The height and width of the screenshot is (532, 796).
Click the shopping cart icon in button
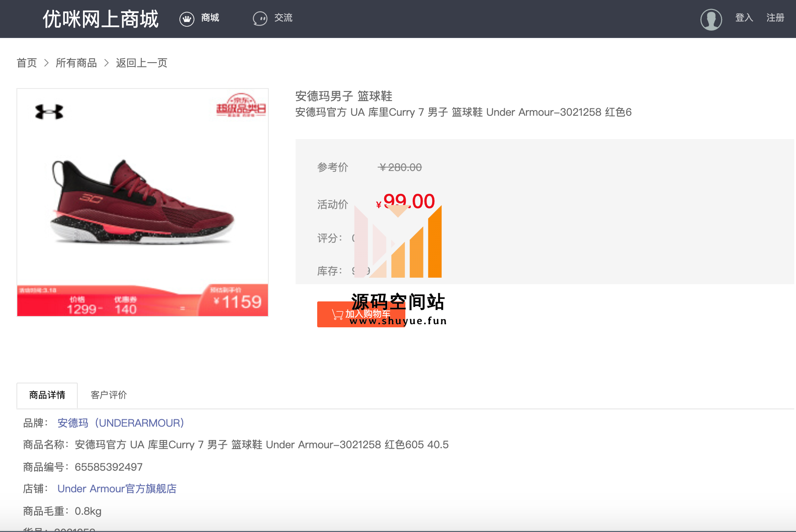(338, 315)
